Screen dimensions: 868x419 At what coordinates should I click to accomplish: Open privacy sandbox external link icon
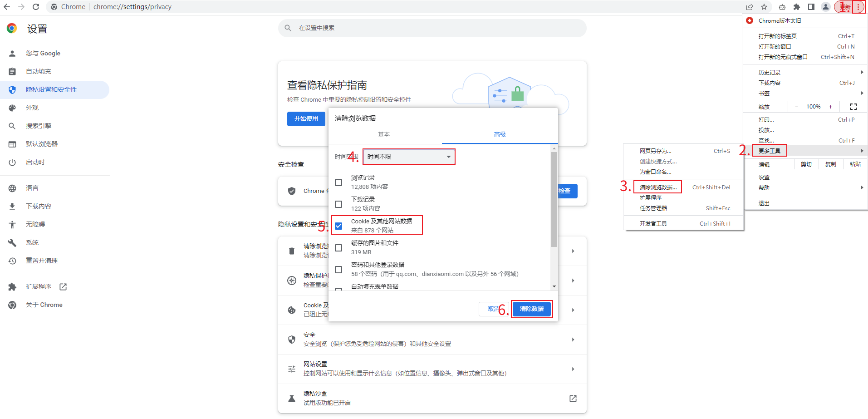pos(573,398)
